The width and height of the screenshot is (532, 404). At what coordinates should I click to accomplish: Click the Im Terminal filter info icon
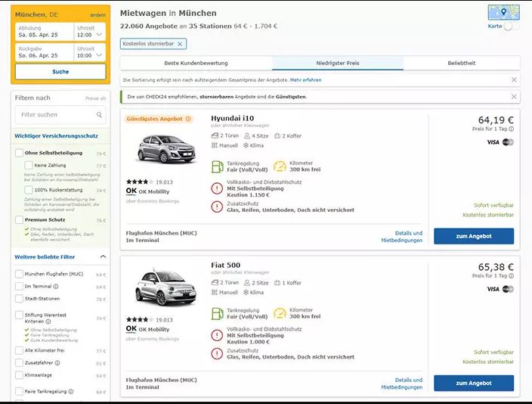(56, 287)
